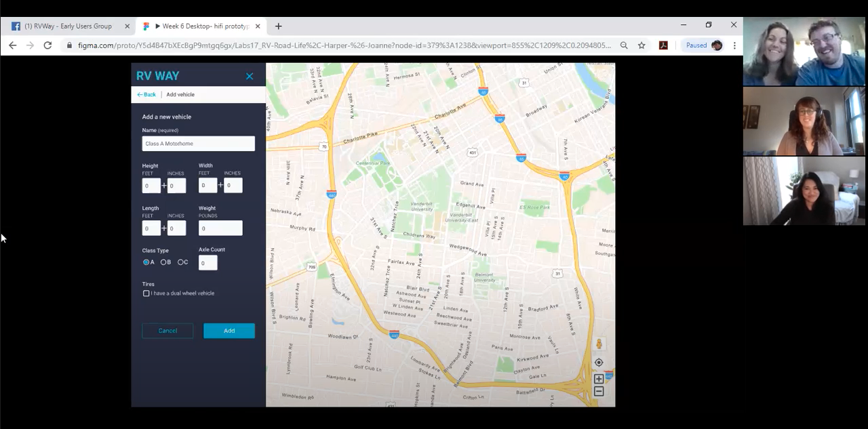Screen dimensions: 868x429
Task: Reload the page
Action: click(47, 45)
